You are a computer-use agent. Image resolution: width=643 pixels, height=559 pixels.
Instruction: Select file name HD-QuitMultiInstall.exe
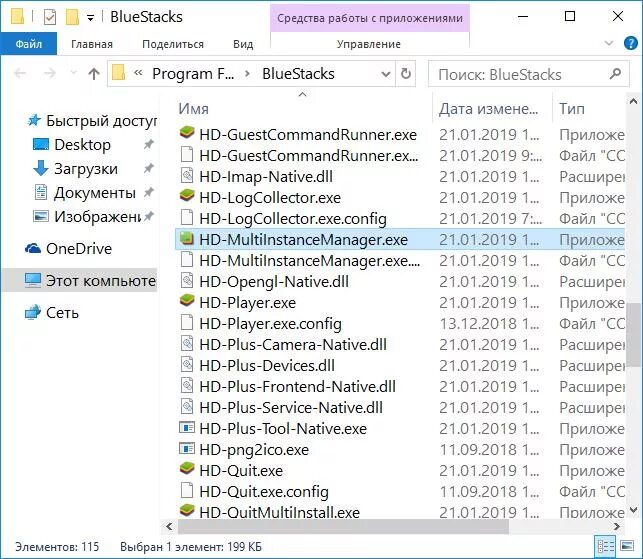pos(279,512)
